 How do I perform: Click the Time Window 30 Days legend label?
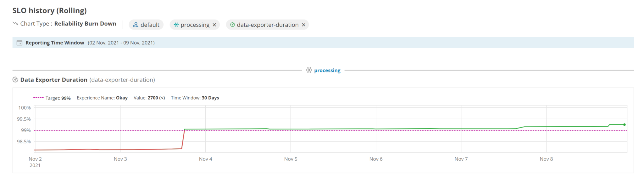(195, 98)
